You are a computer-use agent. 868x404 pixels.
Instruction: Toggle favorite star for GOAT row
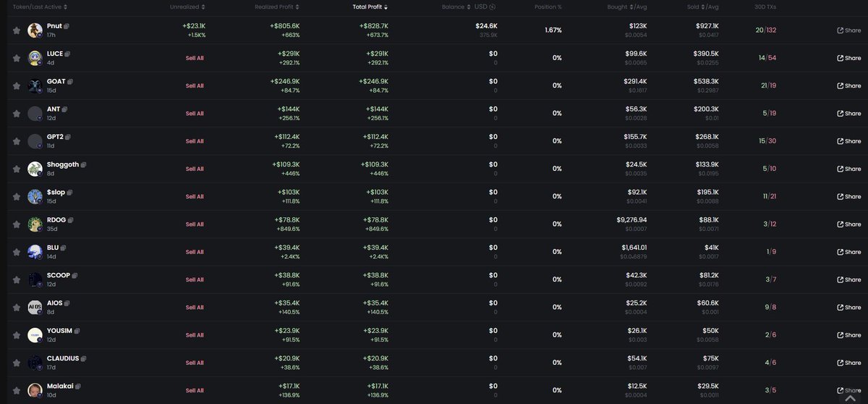(16, 85)
